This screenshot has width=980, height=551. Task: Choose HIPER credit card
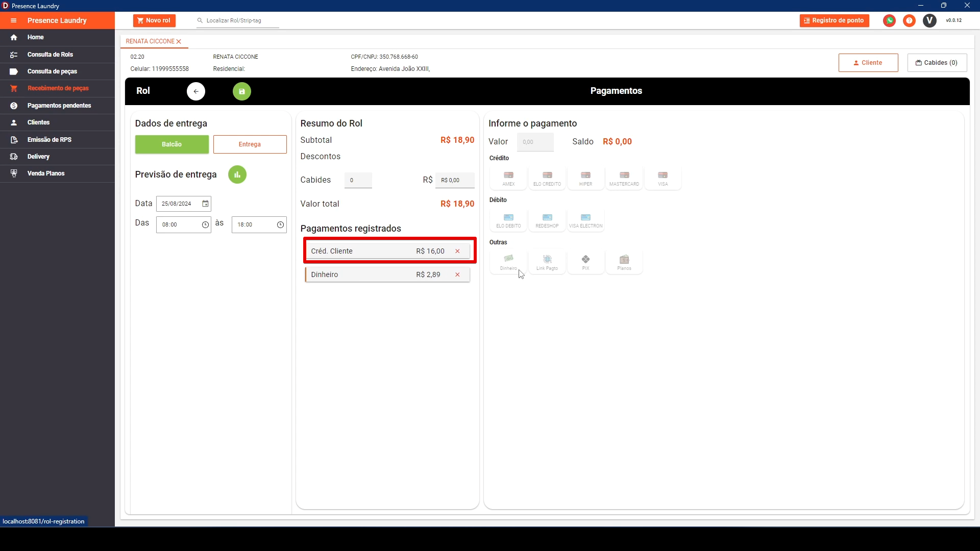[586, 179]
